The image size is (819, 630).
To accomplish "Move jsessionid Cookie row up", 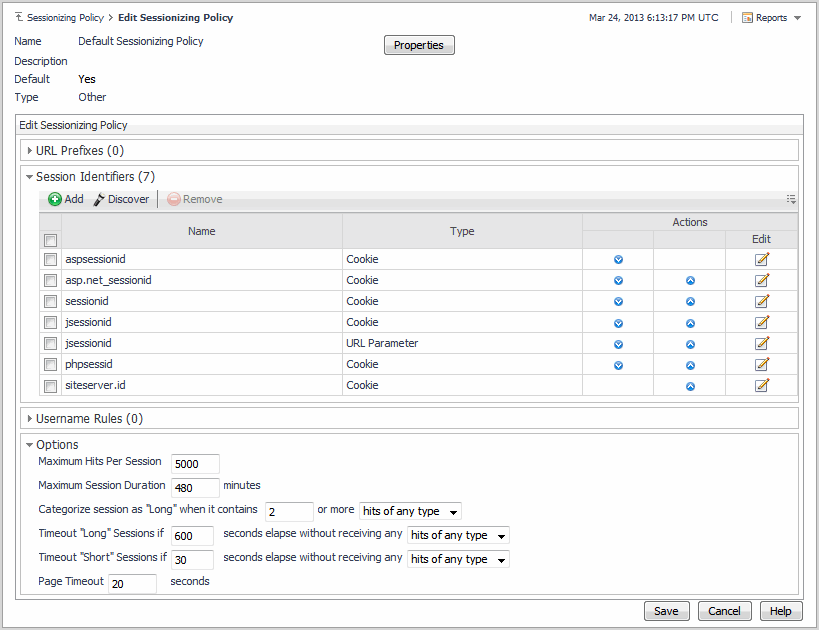I will 691,323.
